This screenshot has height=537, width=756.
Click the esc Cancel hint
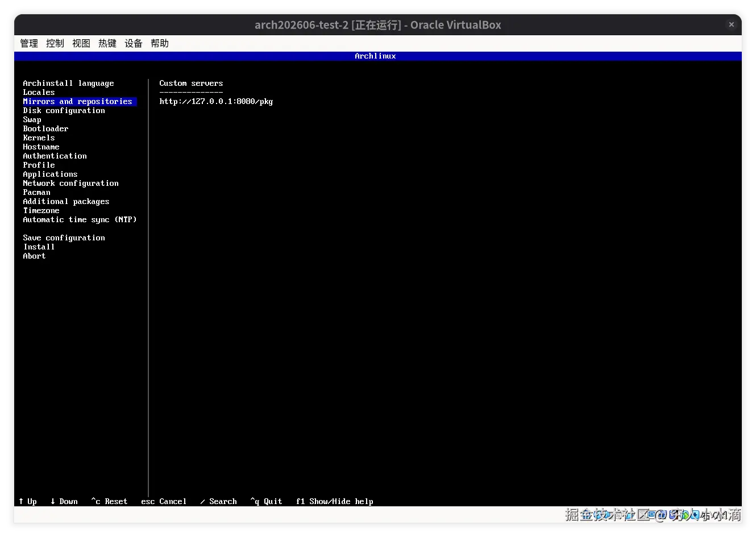point(164,502)
